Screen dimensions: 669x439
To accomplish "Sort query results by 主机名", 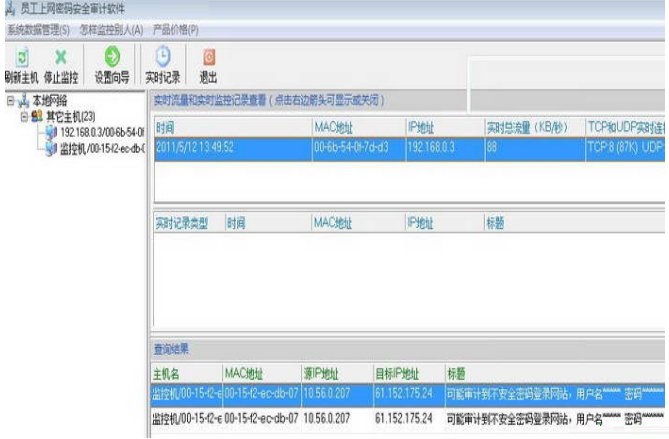I will tap(186, 374).
